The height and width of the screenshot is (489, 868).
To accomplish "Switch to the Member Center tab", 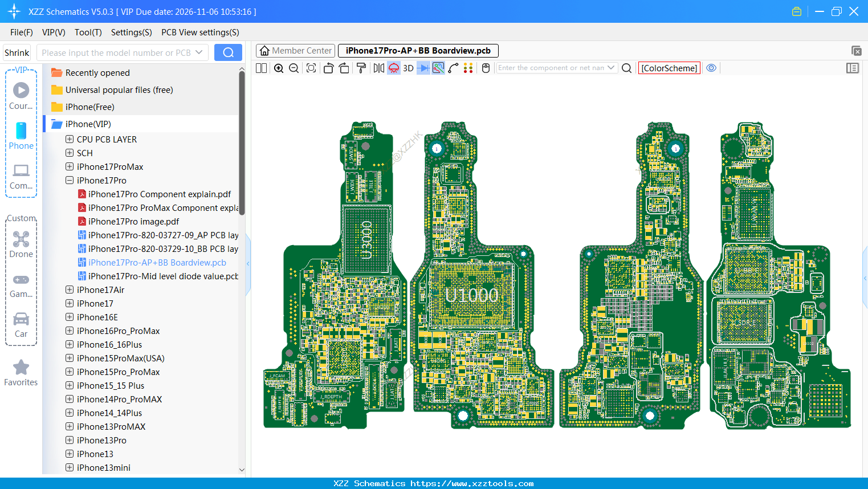I will (x=296, y=51).
